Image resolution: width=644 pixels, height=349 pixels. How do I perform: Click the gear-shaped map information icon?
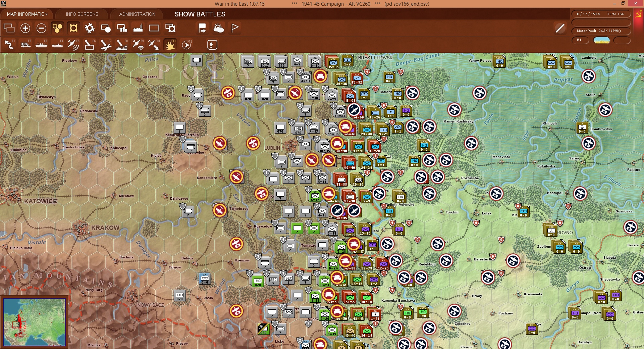90,28
